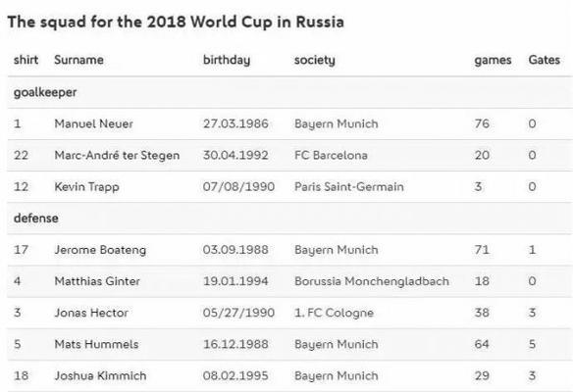The image size is (573, 392).
Task: Click Jerome Boateng player name
Action: [x=100, y=250]
